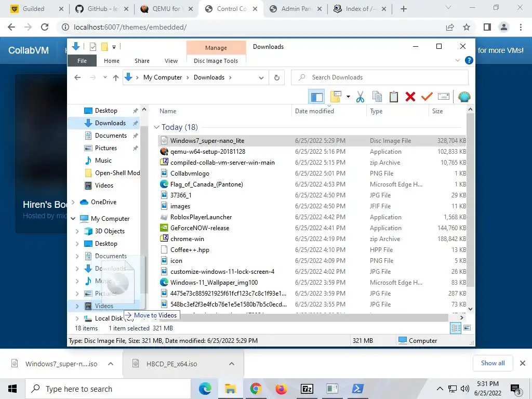Screen dimensions: 532x399
Task: Bookmark this page with star icon
Action: 467,27
